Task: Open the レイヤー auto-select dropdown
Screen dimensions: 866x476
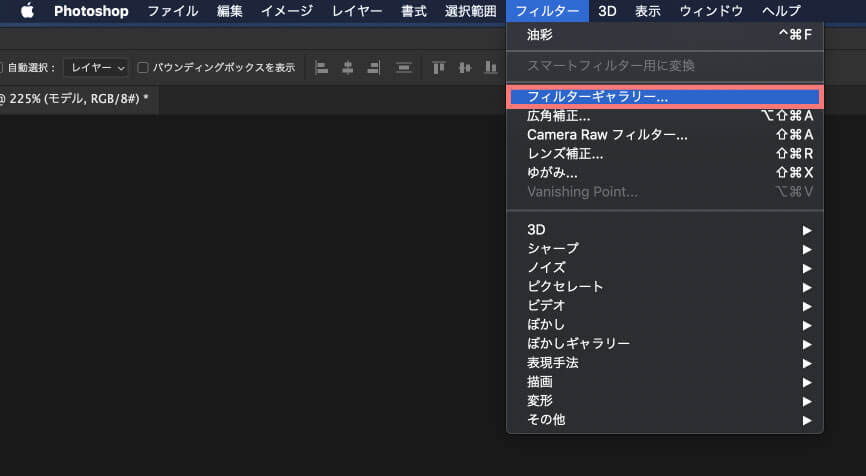Action: point(96,68)
